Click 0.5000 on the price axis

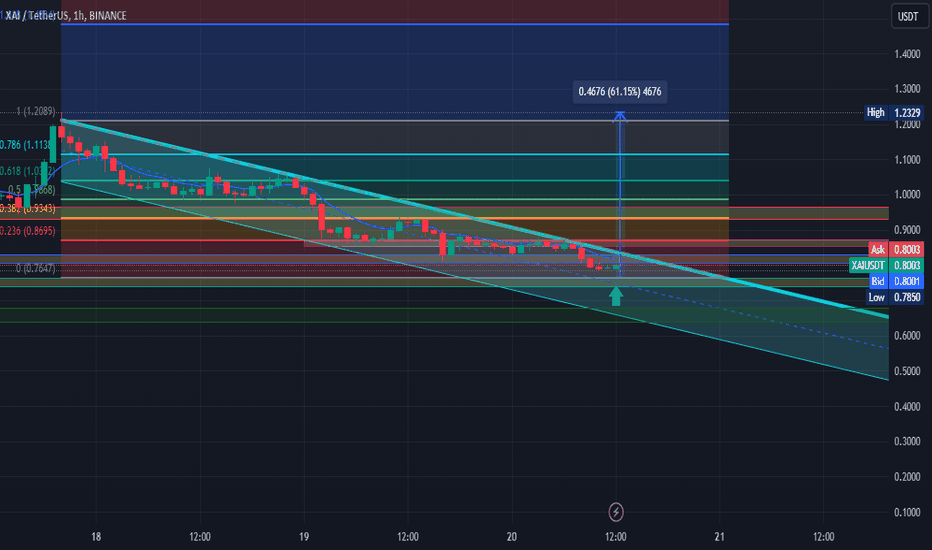tap(907, 371)
